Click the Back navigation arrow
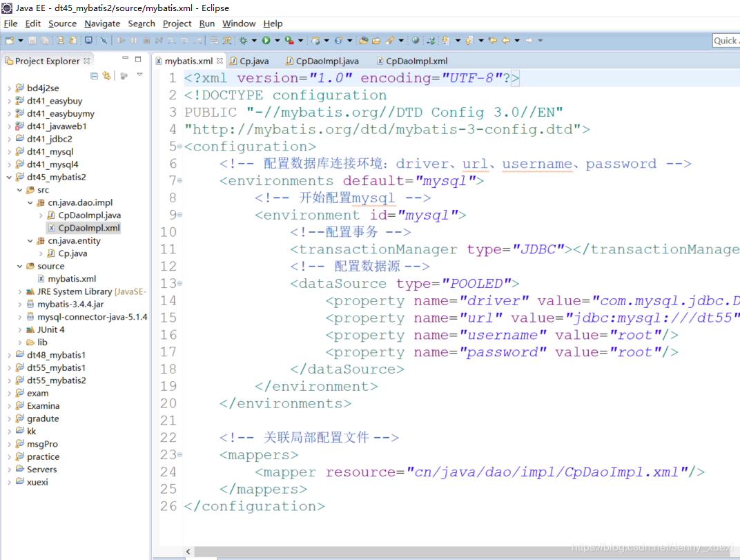740x560 pixels. pyautogui.click(x=505, y=41)
